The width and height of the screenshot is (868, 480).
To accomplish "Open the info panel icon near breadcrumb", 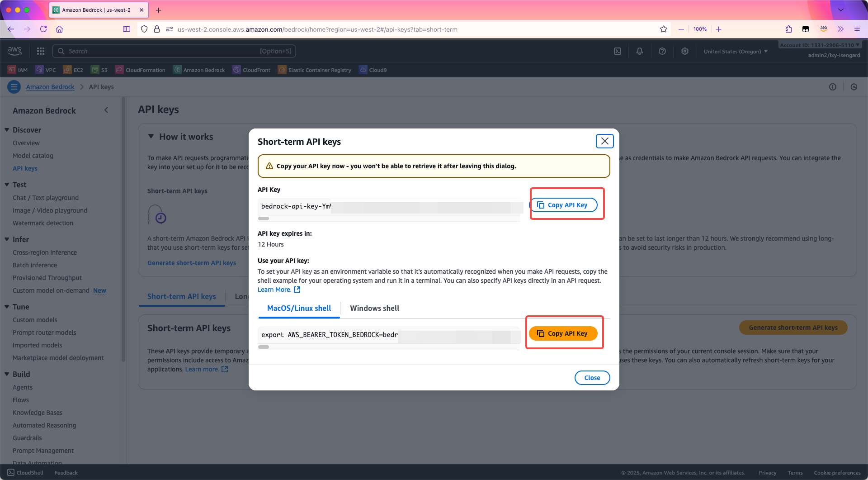I will click(x=833, y=87).
